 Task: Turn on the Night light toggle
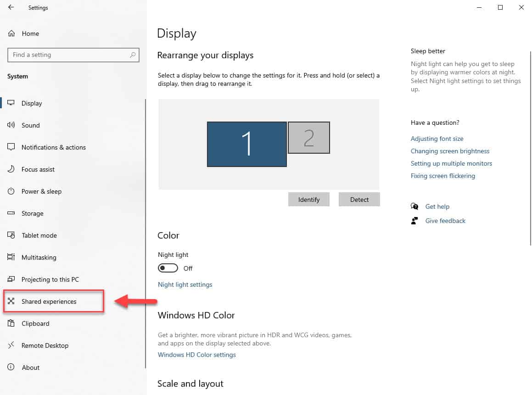pos(168,268)
